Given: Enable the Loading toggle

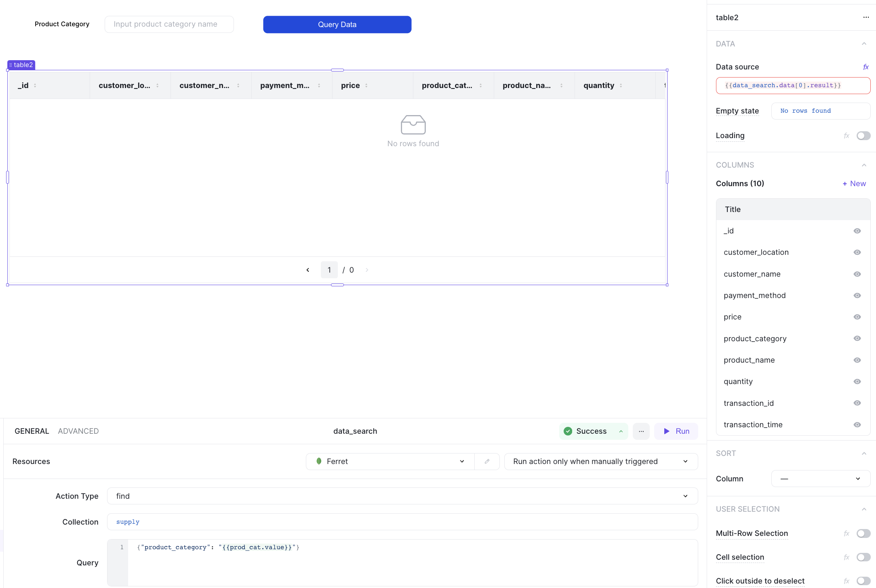Looking at the screenshot, I should point(863,136).
